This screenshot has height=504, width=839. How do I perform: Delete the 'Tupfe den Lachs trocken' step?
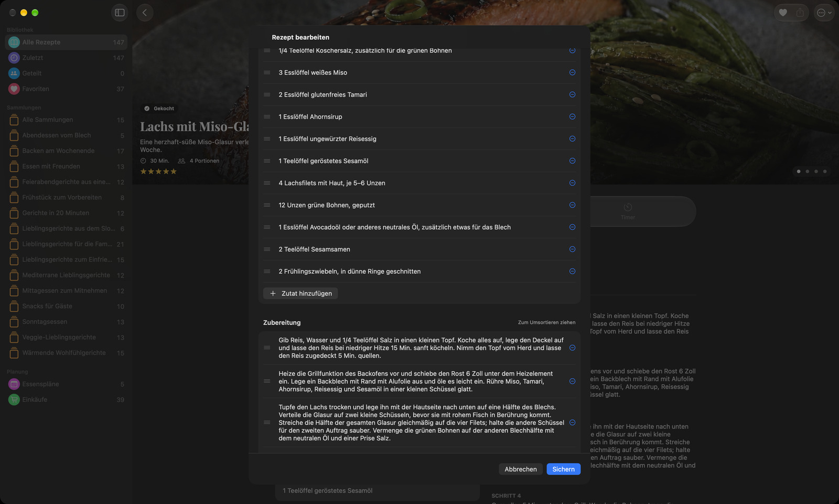point(572,422)
